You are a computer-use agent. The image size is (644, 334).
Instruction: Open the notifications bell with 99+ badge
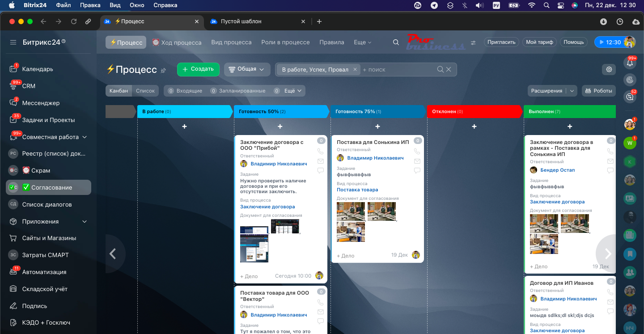[x=630, y=63]
